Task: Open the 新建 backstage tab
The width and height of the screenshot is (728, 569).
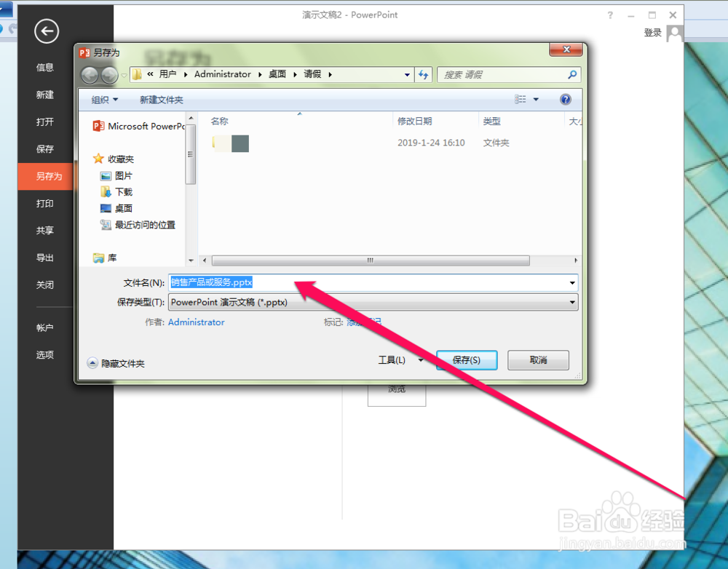Action: [x=45, y=95]
